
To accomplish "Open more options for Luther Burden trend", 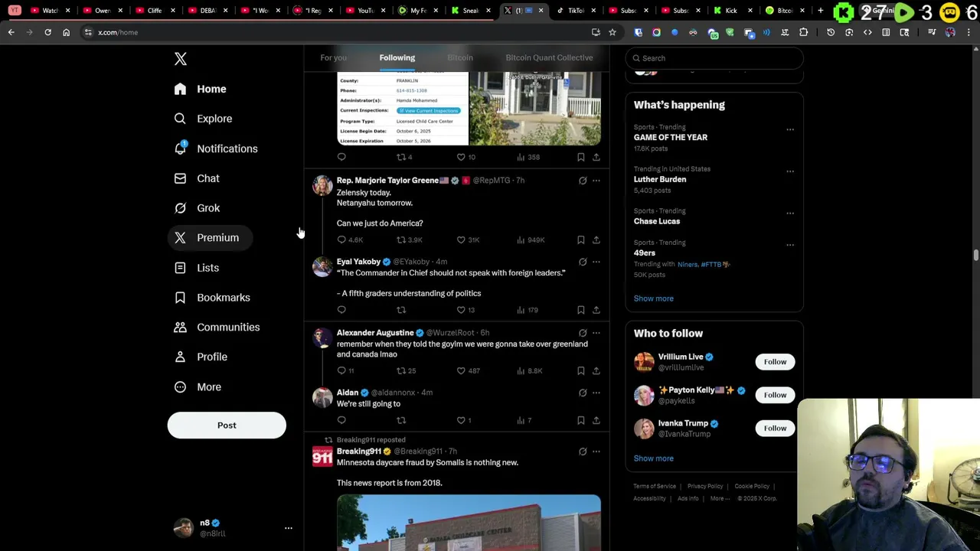I will [x=790, y=171].
